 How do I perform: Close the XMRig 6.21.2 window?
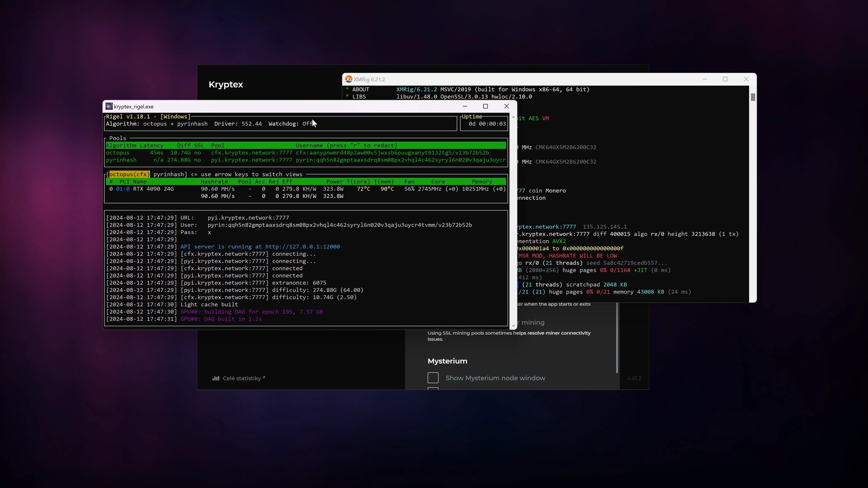pyautogui.click(x=746, y=79)
